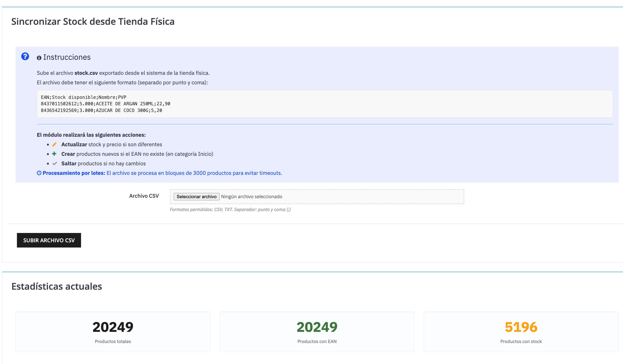623x364 pixels.
Task: Click the Archivo CSV field label
Action: (x=144, y=196)
